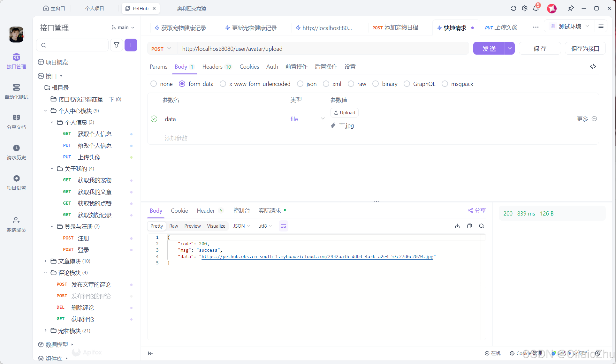
Task: Search within the response body
Action: (x=482, y=226)
